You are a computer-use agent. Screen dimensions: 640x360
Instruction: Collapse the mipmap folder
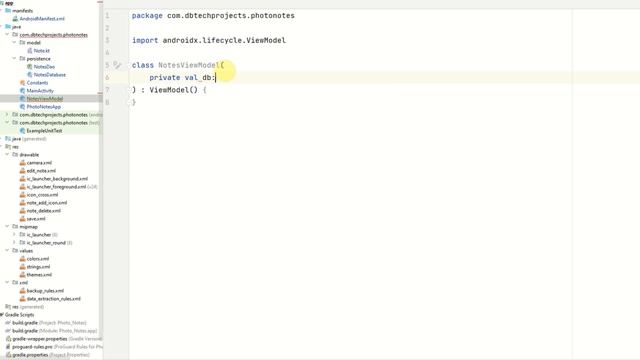pos(7,227)
